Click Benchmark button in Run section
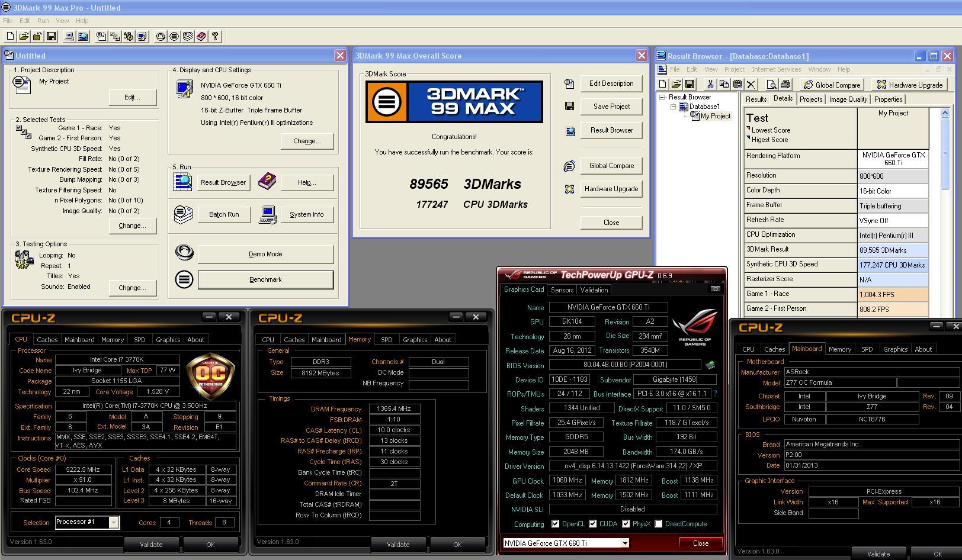 point(265,279)
